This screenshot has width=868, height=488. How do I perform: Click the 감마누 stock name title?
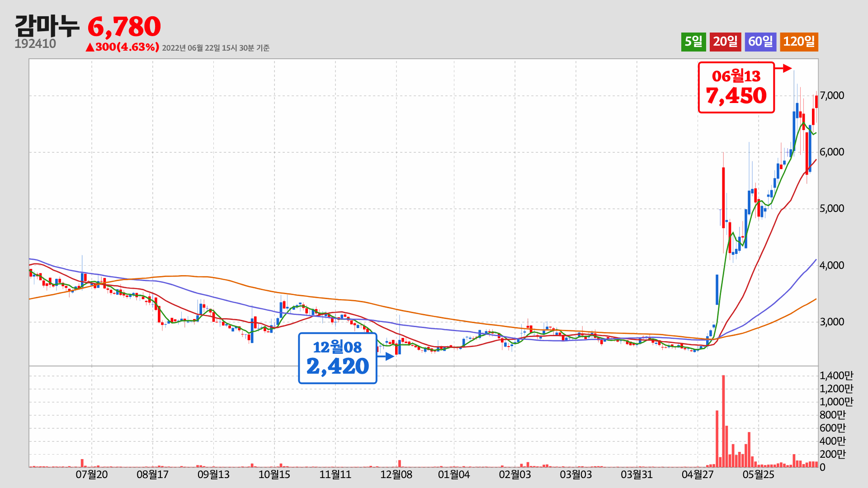[x=47, y=26]
